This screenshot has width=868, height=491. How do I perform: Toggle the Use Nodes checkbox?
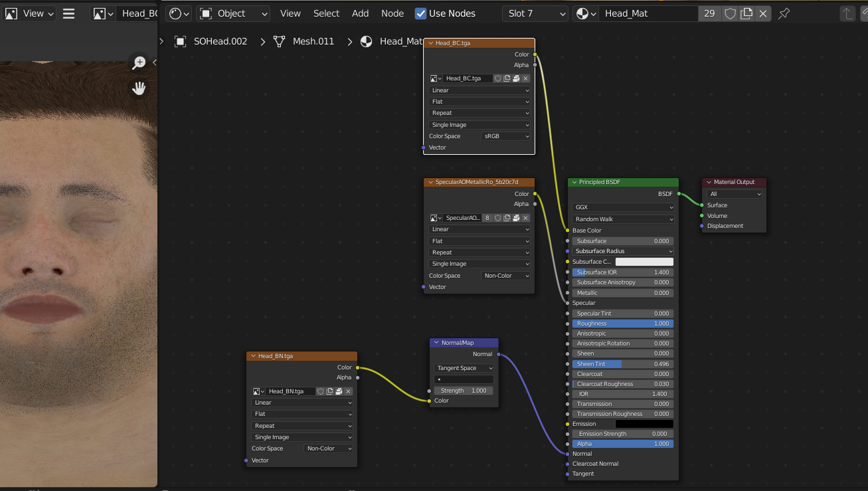point(420,13)
